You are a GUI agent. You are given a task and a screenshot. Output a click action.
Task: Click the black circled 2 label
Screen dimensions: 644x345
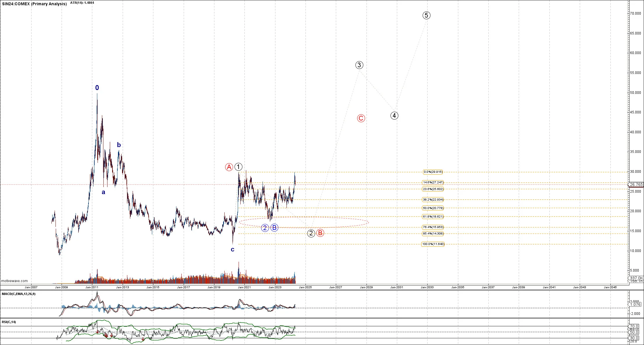[311, 233]
